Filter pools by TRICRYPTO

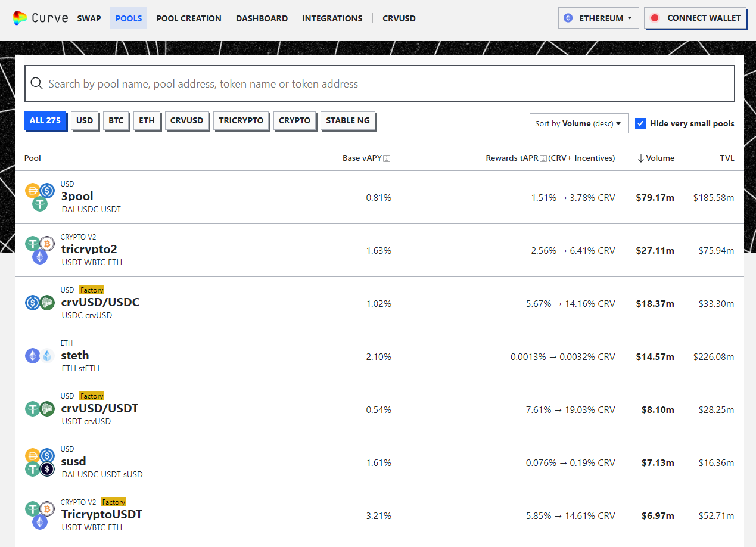pos(241,120)
